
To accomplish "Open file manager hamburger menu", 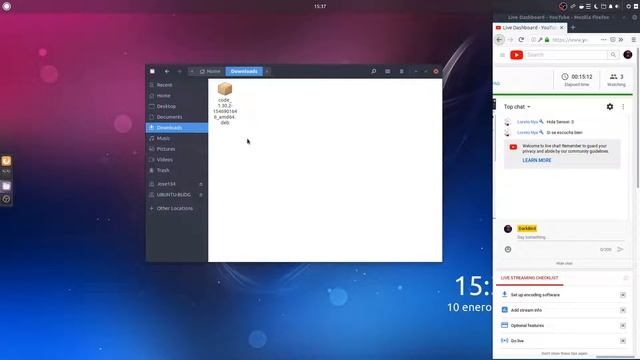I will (x=402, y=71).
